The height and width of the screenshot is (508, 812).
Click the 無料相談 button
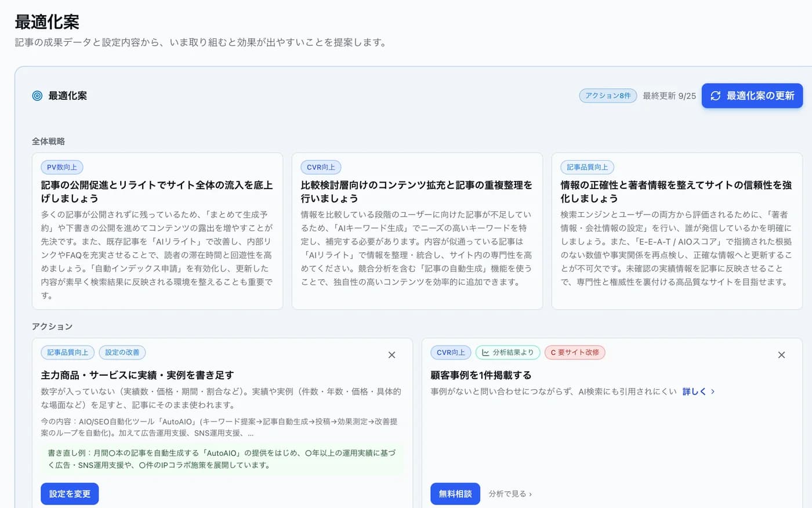[x=455, y=494]
